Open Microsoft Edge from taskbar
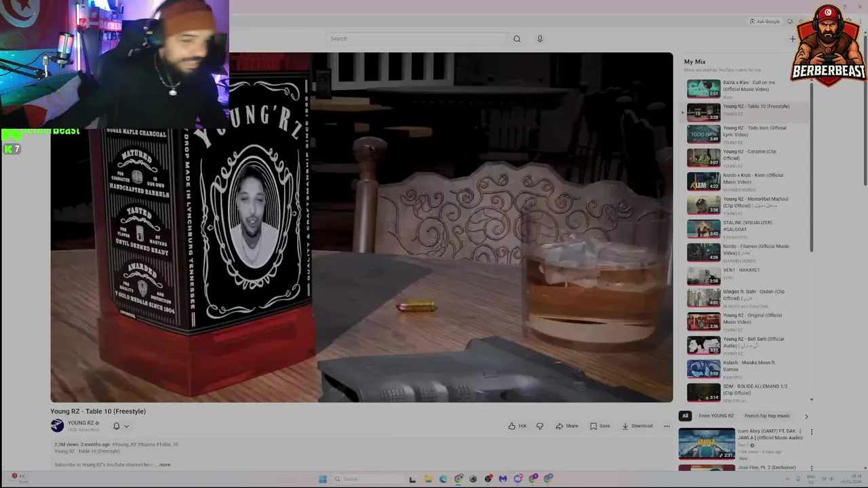This screenshot has height=488, width=868. click(x=443, y=479)
